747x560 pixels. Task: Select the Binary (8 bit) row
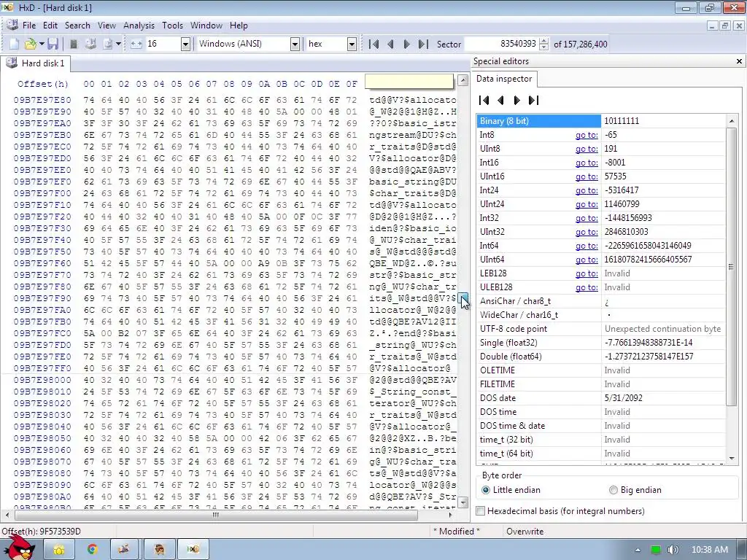tap(601, 121)
